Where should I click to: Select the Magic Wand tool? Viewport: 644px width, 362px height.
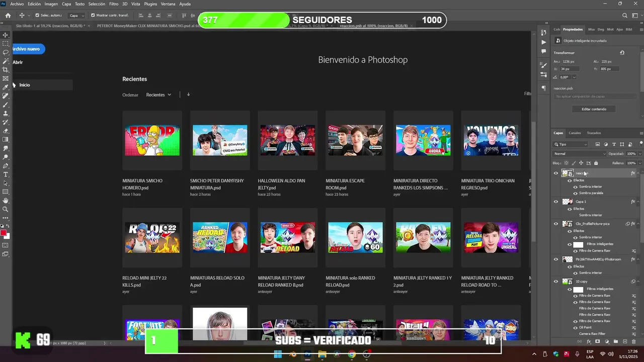pos(6,61)
